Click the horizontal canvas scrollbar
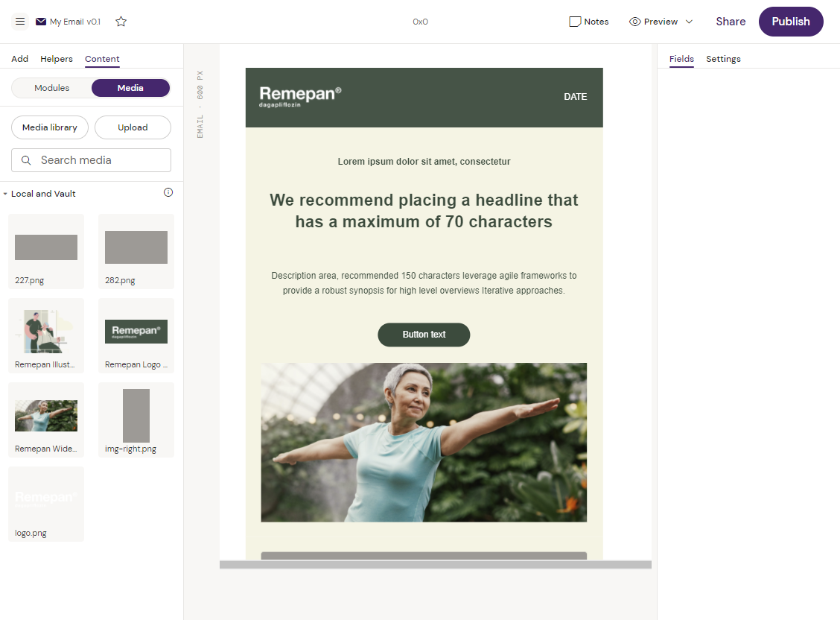The height and width of the screenshot is (620, 840). pyautogui.click(x=435, y=565)
